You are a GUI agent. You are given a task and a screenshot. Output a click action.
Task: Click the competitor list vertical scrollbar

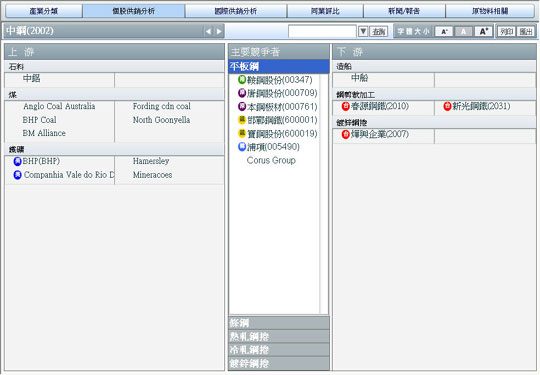[x=323, y=194]
